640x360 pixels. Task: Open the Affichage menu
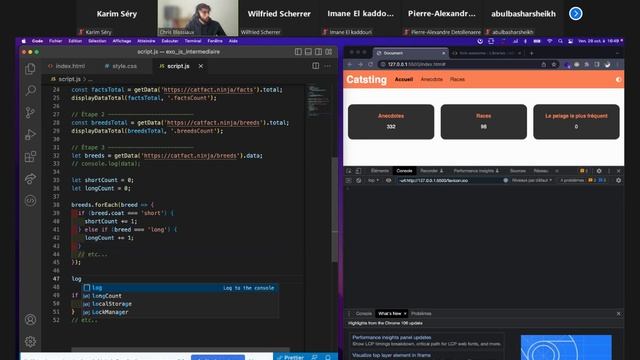pyautogui.click(x=122, y=41)
